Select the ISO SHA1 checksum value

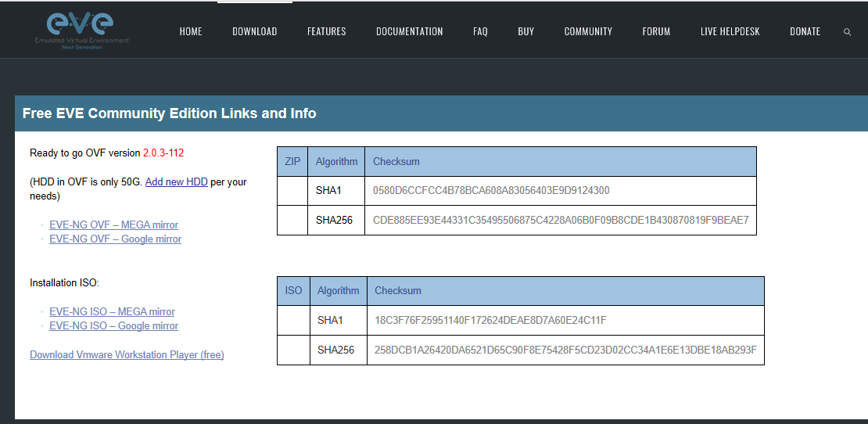coord(490,320)
